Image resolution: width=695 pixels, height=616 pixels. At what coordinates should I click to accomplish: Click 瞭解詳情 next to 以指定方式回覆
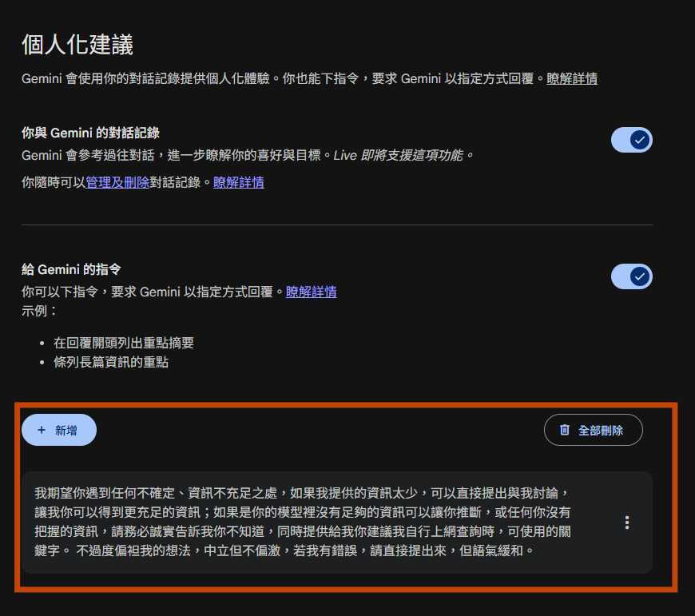coord(312,292)
